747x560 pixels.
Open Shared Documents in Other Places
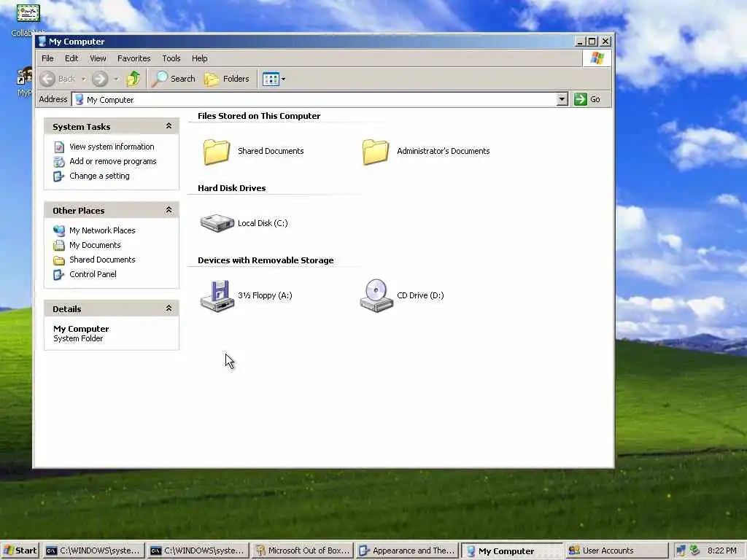coord(102,260)
